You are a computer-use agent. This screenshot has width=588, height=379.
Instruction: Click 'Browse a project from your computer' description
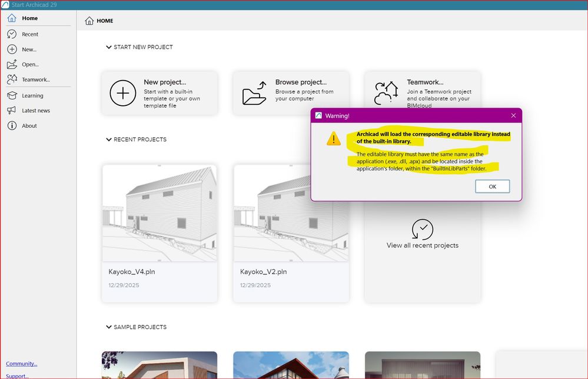pyautogui.click(x=304, y=95)
